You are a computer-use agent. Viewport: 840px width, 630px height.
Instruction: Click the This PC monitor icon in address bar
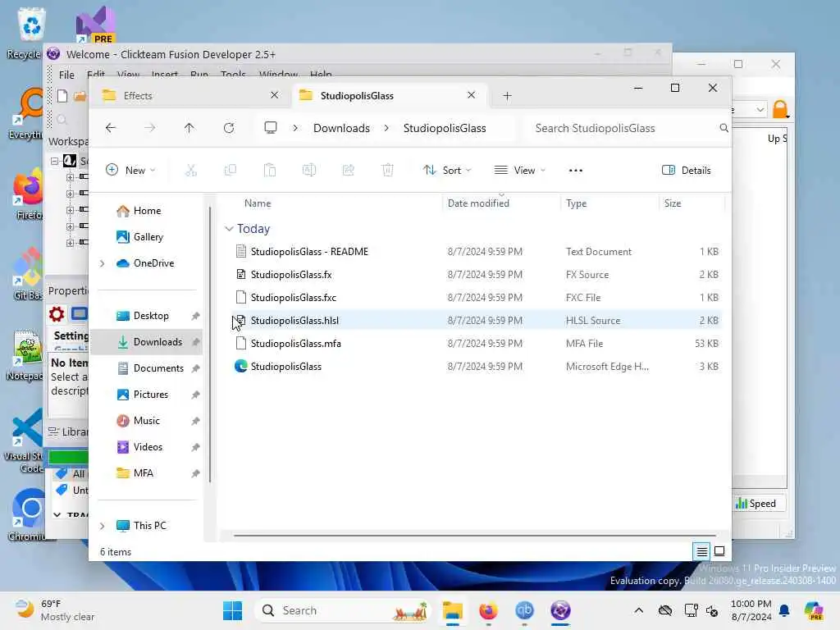271,127
